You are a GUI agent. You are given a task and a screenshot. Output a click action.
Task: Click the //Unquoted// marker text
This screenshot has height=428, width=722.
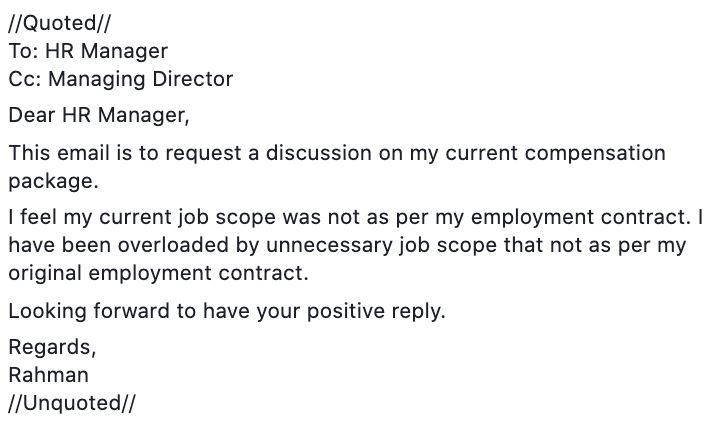[72, 403]
